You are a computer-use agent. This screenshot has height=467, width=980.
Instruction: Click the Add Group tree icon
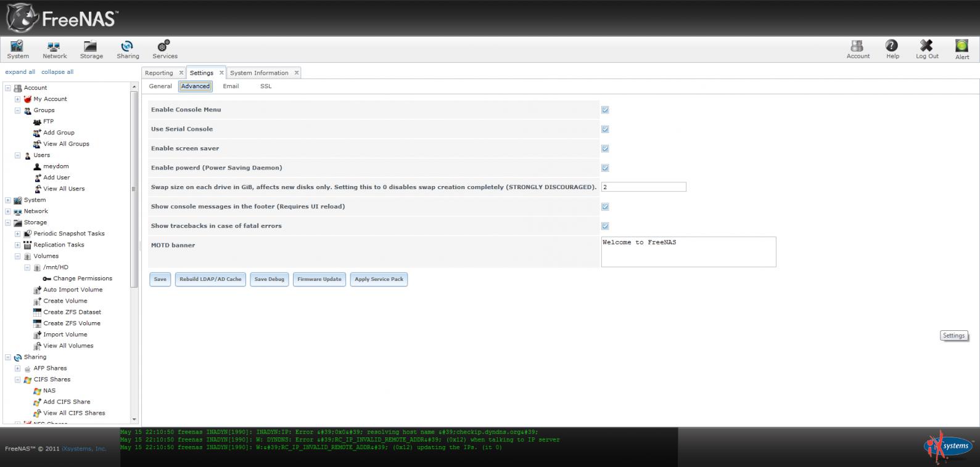pos(37,132)
